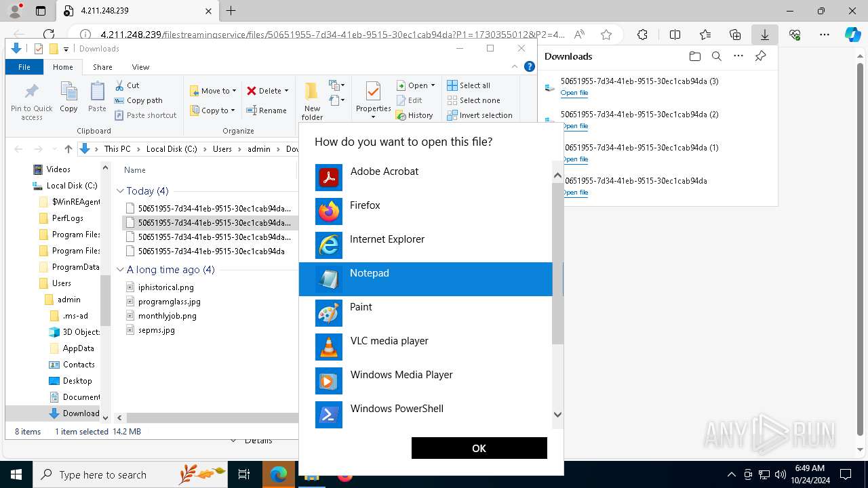This screenshot has width=868, height=488.
Task: Click the Edge Downloads toolbar icon
Action: tap(765, 35)
